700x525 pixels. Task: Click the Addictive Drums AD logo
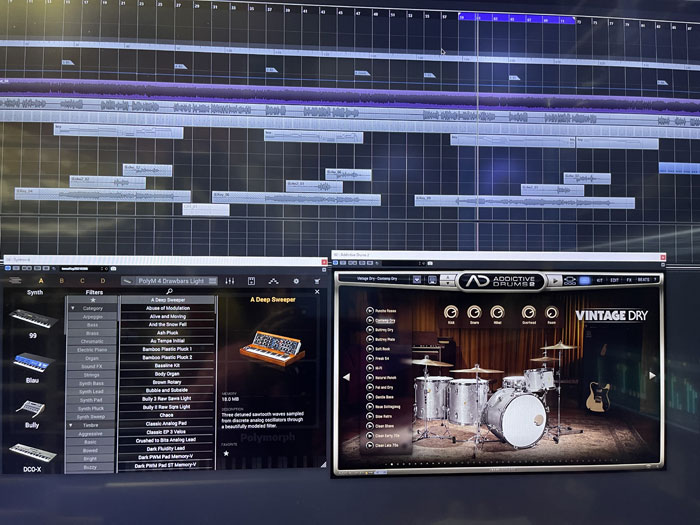477,281
